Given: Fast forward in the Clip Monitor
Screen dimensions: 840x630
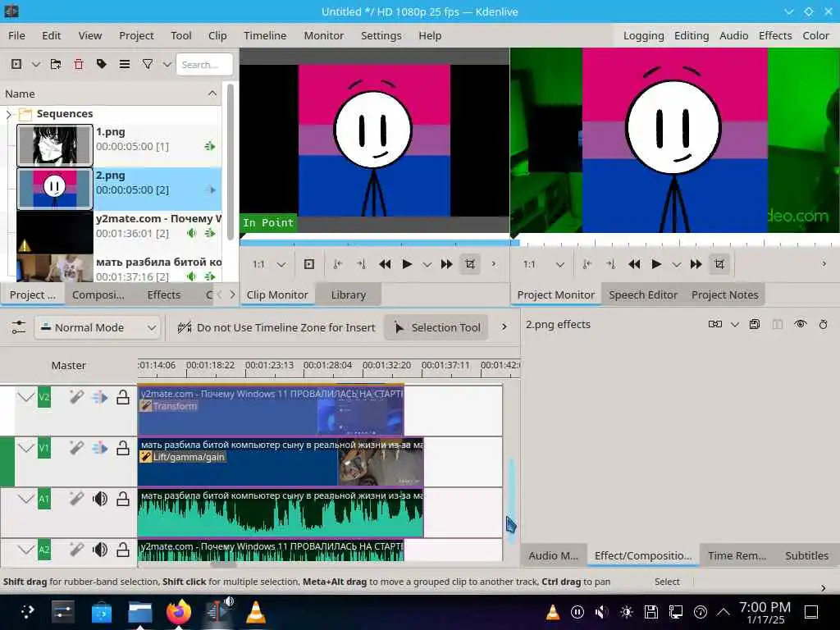Looking at the screenshot, I should [447, 264].
